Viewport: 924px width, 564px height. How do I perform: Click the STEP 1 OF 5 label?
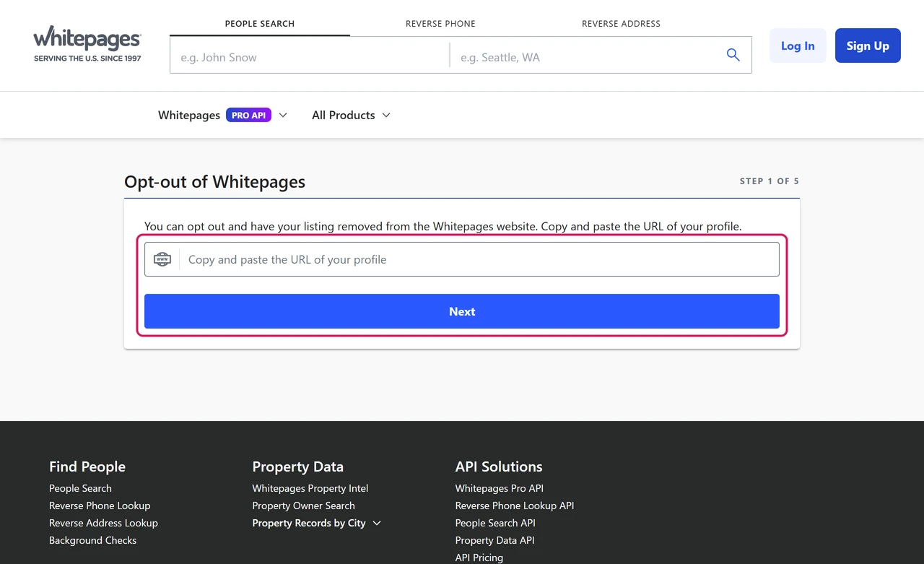(770, 181)
